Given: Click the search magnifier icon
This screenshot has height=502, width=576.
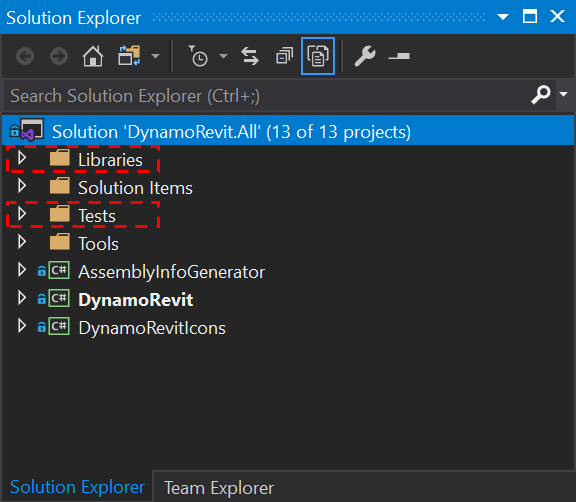Looking at the screenshot, I should click(x=541, y=95).
